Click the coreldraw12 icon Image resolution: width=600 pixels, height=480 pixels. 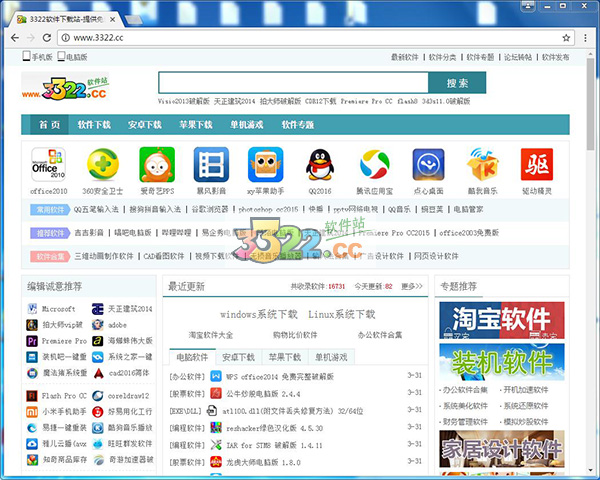pyautogui.click(x=98, y=396)
